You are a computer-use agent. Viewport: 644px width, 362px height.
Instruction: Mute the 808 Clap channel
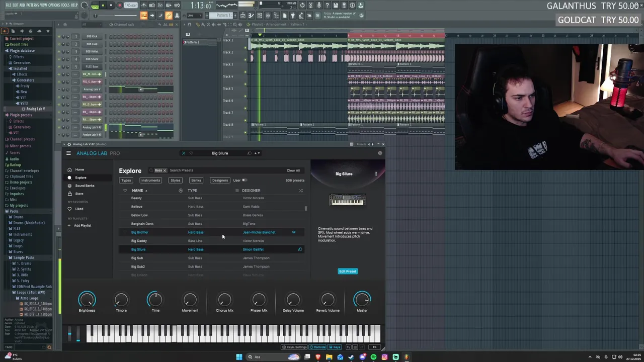(59, 44)
